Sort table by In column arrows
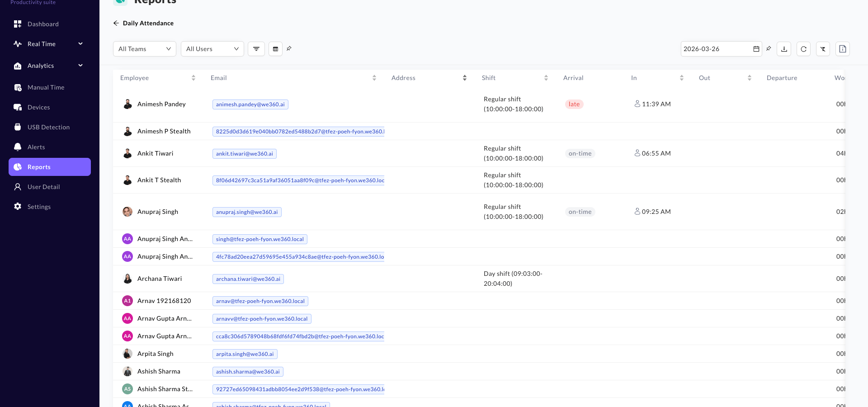 click(682, 78)
